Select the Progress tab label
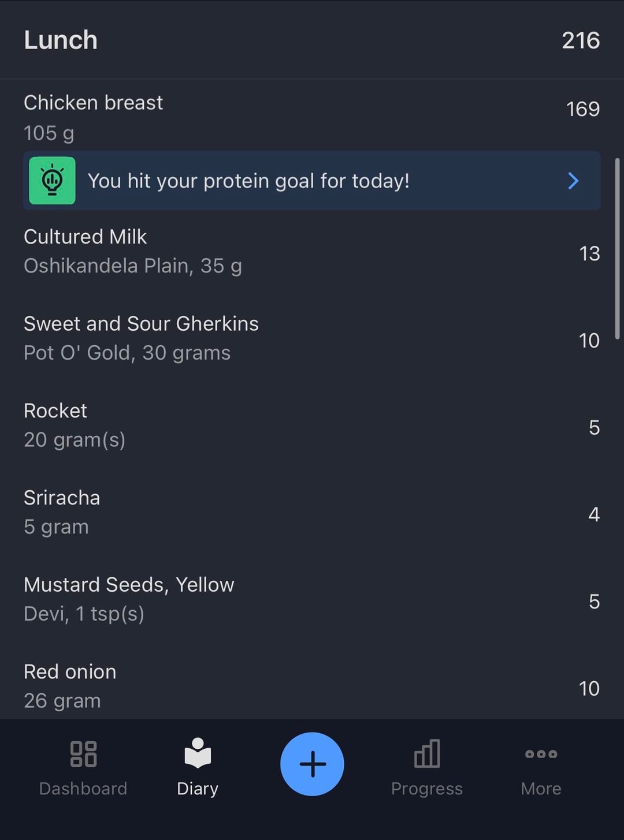This screenshot has width=624, height=840. [x=427, y=789]
